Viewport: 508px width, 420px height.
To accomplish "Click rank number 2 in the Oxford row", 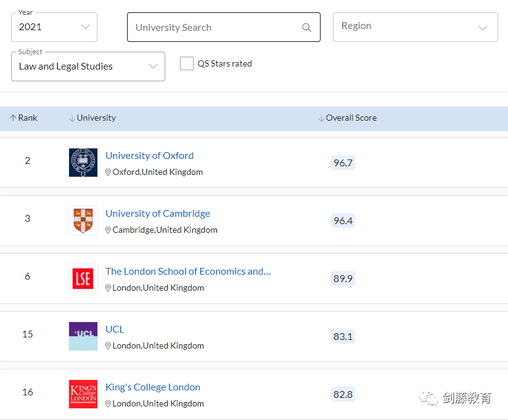I will pyautogui.click(x=28, y=161).
